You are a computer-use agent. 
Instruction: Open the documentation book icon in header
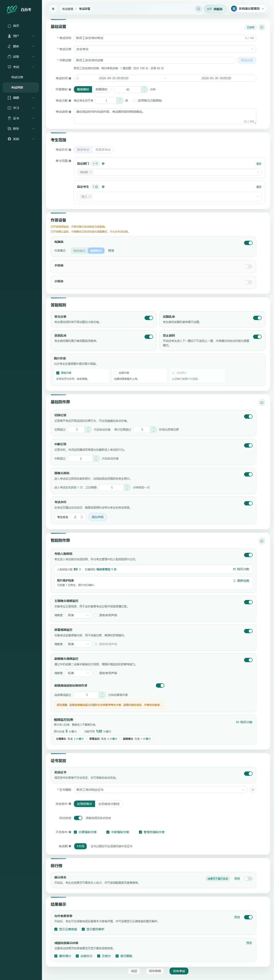coord(198,9)
